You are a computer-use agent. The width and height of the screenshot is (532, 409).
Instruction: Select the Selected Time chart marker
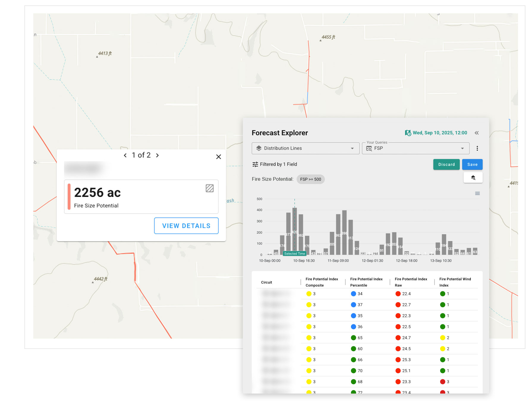click(294, 254)
